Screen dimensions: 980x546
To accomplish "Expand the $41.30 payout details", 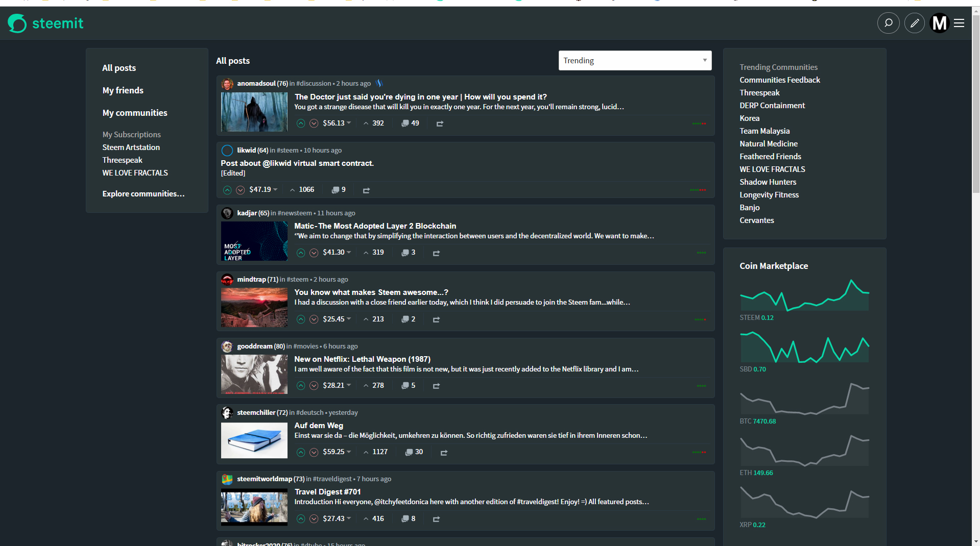I will coord(337,252).
